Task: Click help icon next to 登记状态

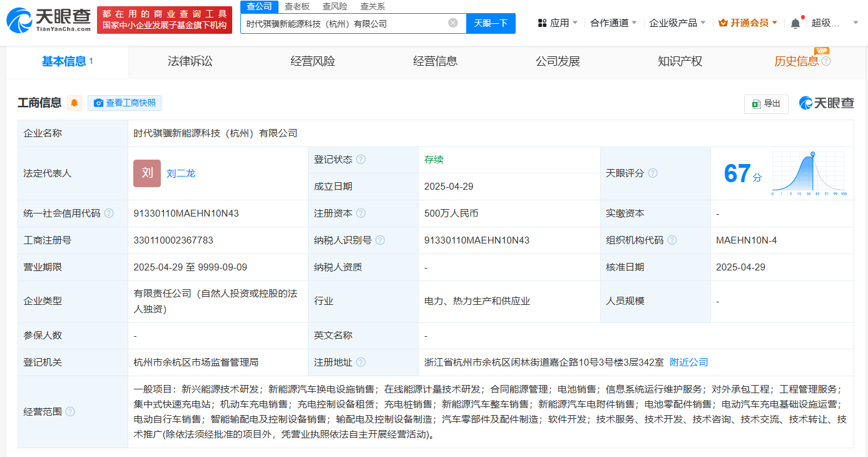Action: coord(361,160)
